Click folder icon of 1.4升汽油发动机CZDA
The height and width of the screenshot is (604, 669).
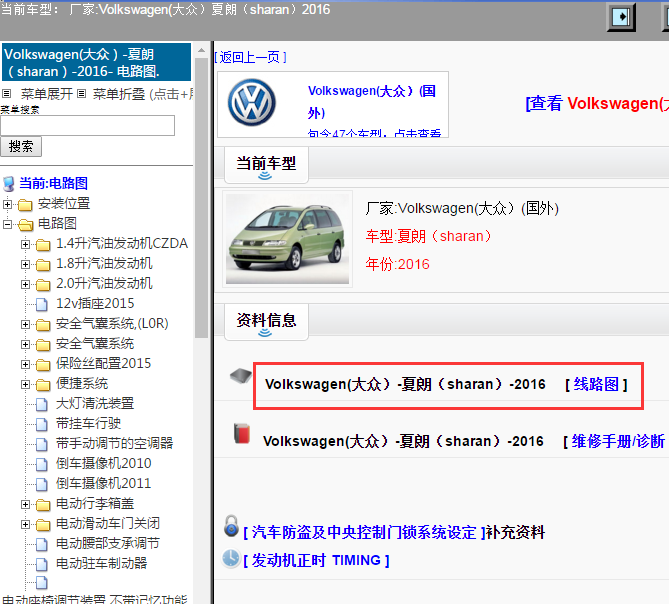43,244
